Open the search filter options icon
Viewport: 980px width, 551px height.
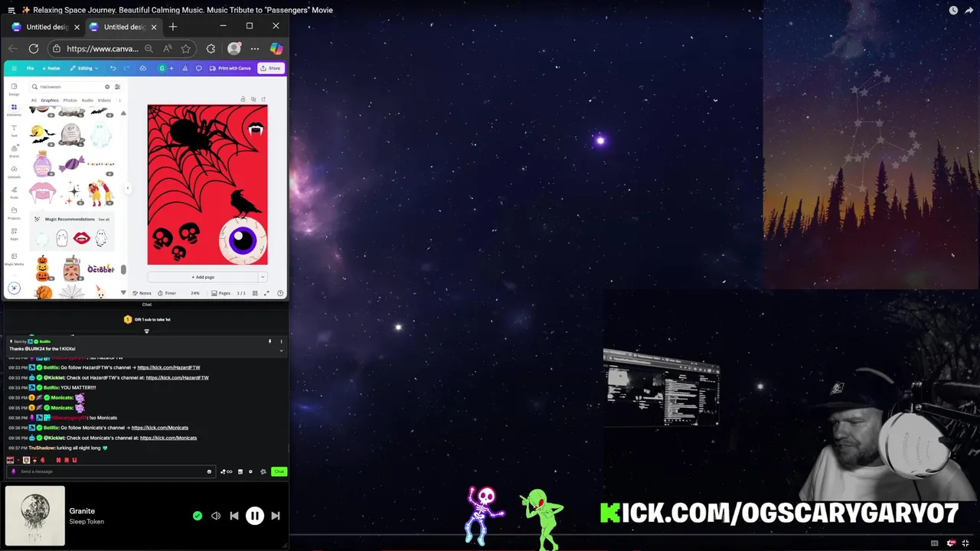click(117, 86)
